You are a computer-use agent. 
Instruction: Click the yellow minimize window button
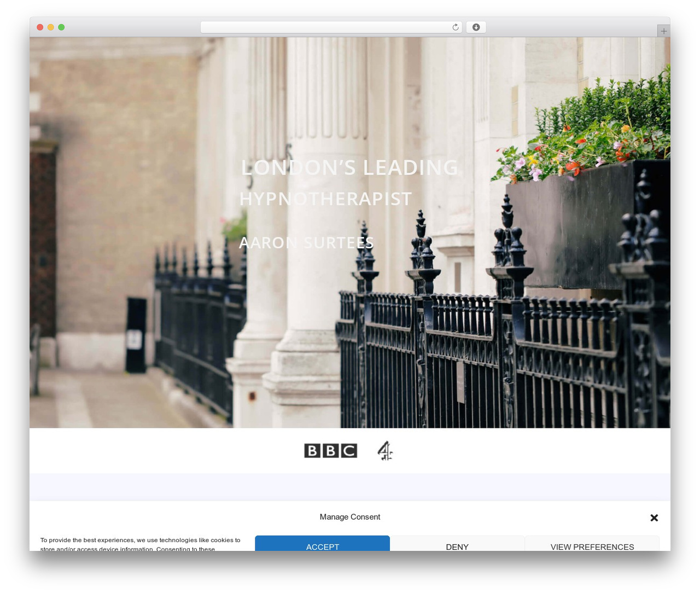point(50,27)
